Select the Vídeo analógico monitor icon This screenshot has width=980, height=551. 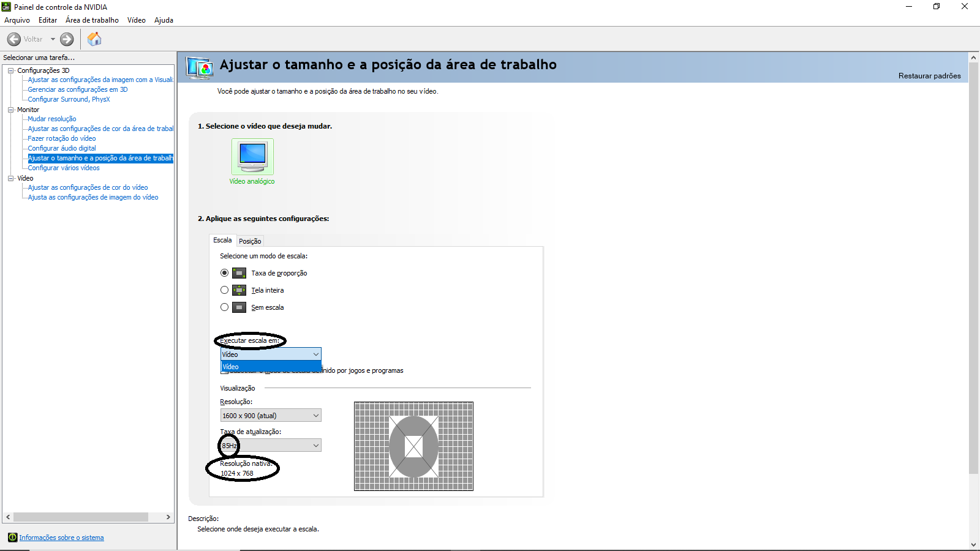(x=252, y=157)
